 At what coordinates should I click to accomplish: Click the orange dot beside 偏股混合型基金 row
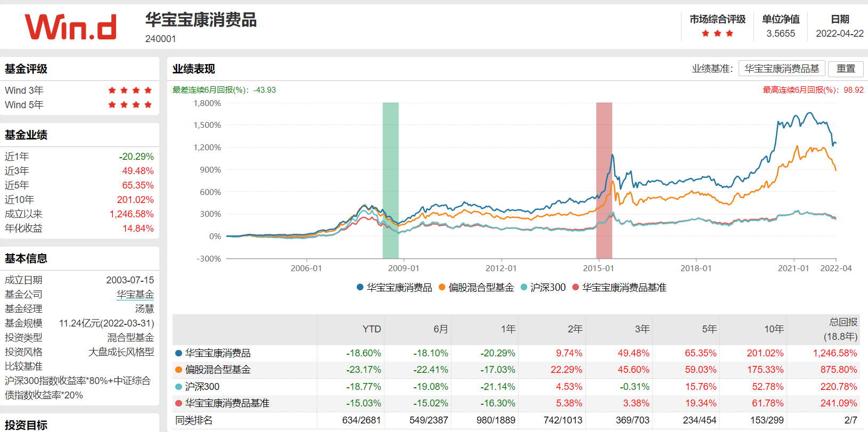[x=178, y=370]
